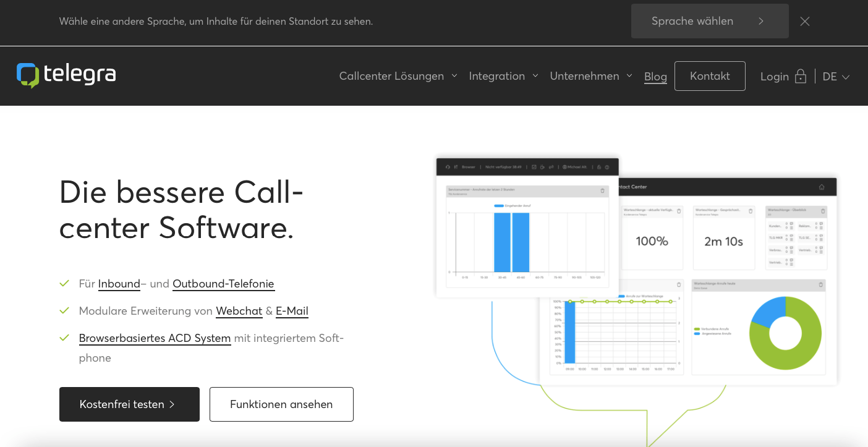Screen dimensions: 868x447
Task: Open the E-Mail link
Action: coord(292,311)
